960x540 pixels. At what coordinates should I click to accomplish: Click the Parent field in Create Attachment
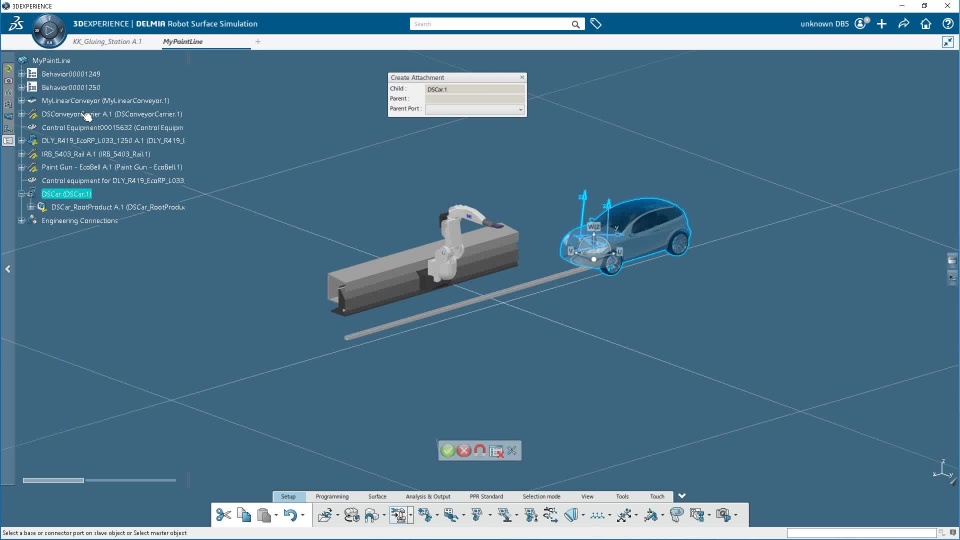[x=474, y=99]
